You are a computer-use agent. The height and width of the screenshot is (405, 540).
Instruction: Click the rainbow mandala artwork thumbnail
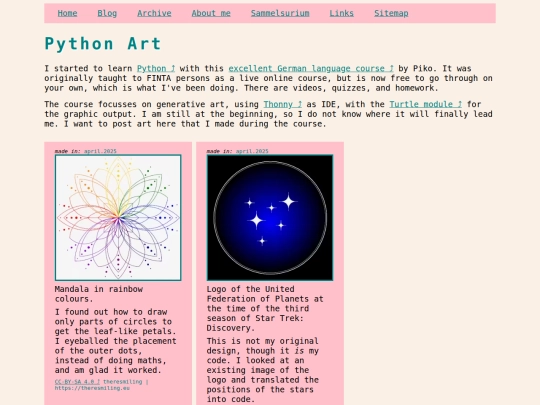coord(118,218)
